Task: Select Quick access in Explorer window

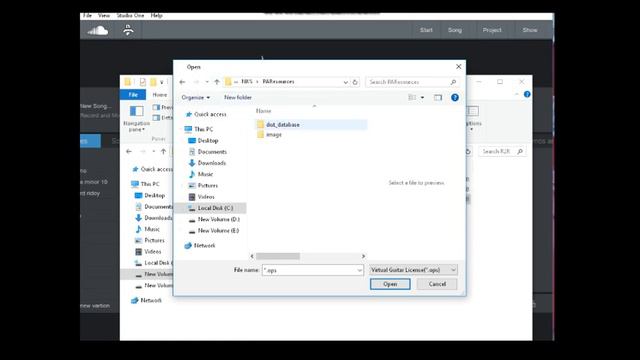Action: [x=152, y=169]
